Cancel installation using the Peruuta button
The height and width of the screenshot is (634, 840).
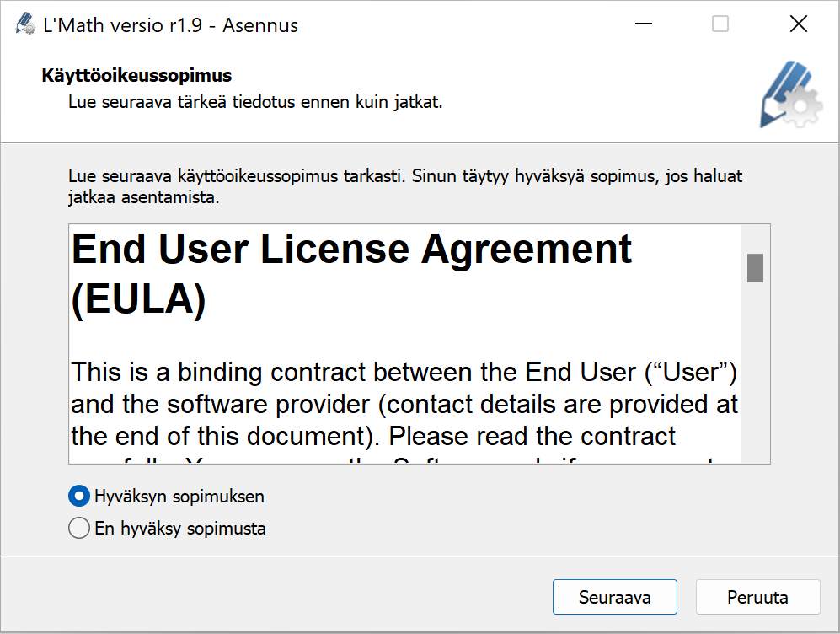tap(757, 597)
